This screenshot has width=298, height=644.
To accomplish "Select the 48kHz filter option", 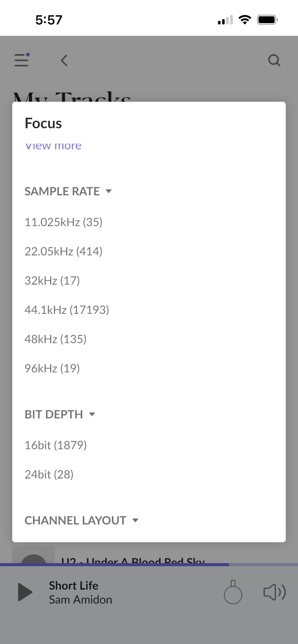I will (x=56, y=339).
